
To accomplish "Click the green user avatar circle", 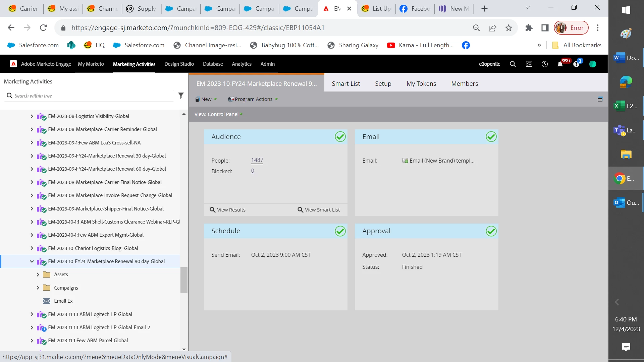I will point(593,64).
